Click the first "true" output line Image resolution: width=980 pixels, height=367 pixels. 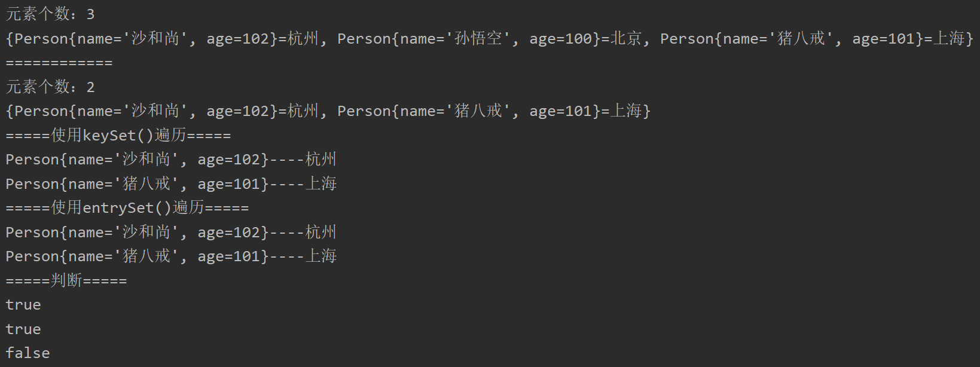[23, 305]
